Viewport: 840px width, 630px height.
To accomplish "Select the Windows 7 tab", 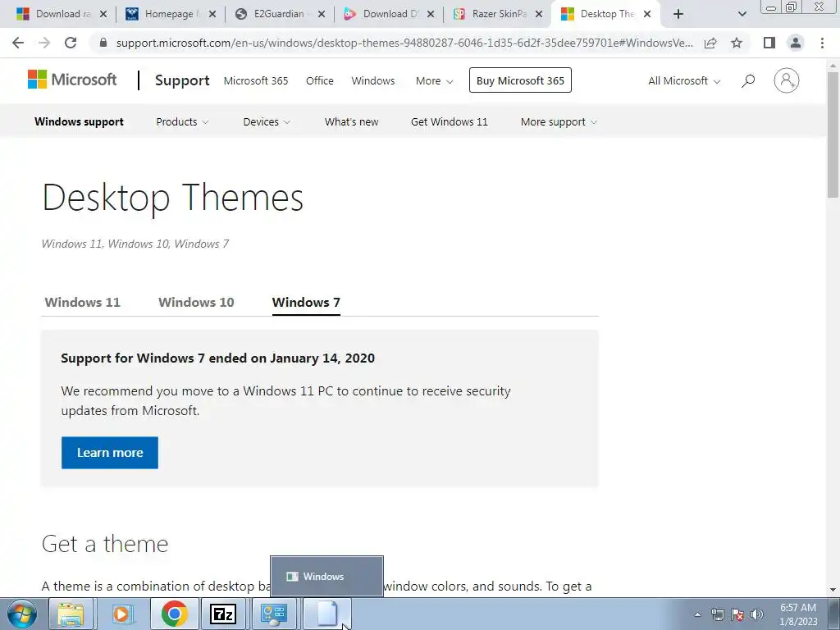I will click(306, 302).
